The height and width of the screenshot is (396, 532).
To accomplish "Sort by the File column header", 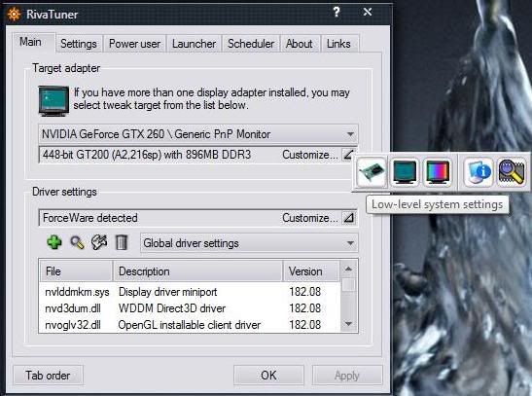I will pyautogui.click(x=76, y=271).
